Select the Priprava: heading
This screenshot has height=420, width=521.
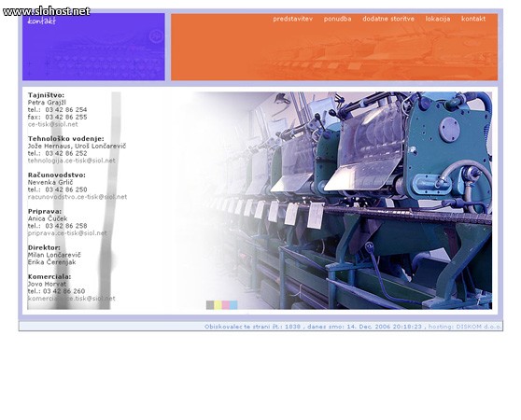(x=45, y=212)
